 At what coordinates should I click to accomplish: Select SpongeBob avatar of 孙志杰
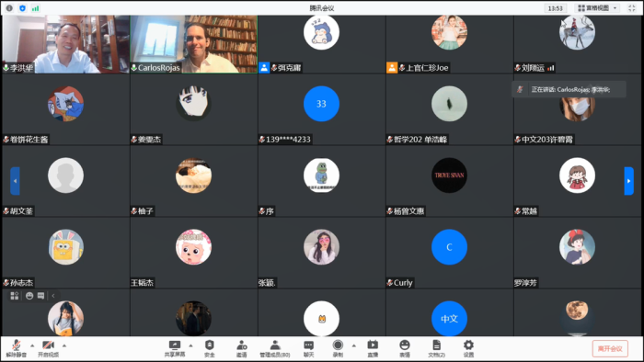[x=65, y=247]
